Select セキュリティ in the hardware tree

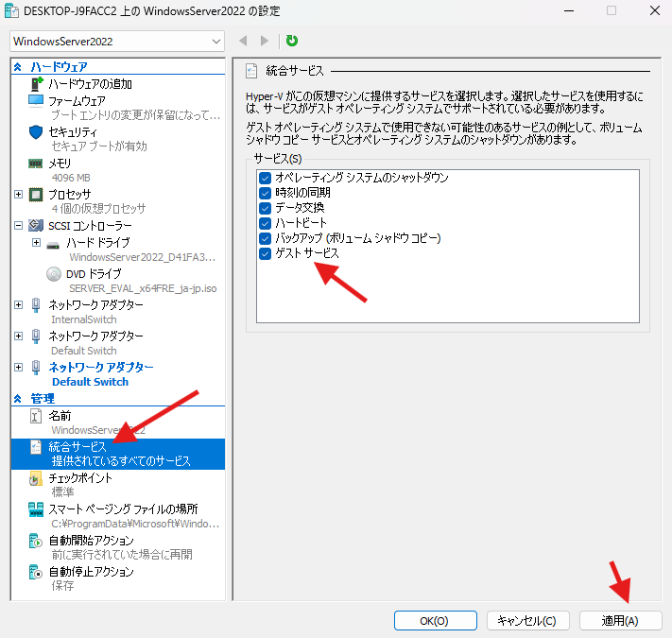[73, 132]
